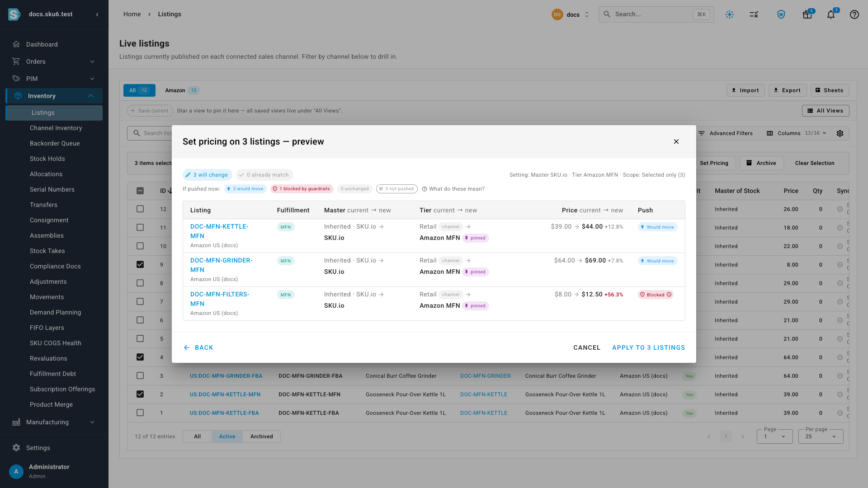Check the row 11 checkbox

[140, 227]
